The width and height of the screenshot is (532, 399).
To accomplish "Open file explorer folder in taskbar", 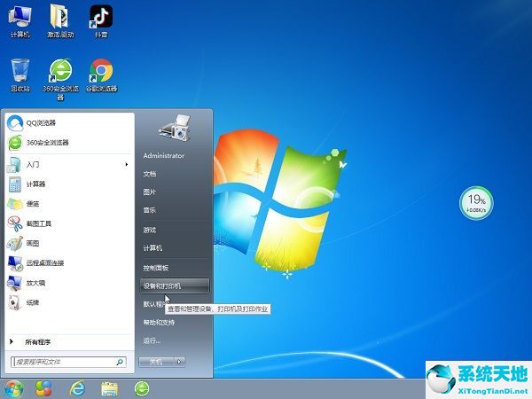I will coord(109,388).
